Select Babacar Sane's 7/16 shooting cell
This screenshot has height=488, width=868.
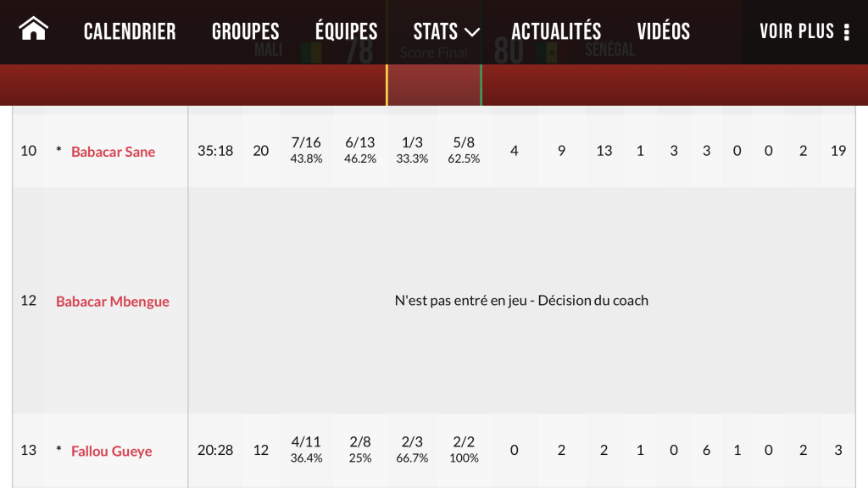(x=306, y=150)
